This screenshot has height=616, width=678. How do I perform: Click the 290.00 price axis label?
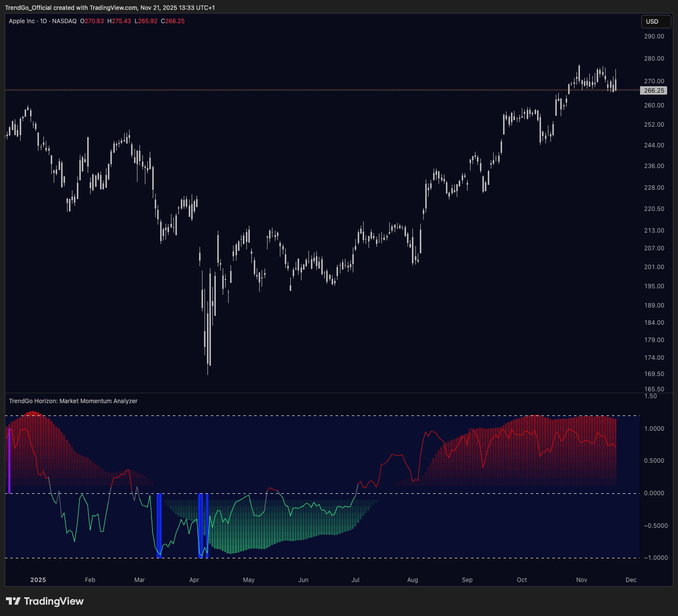[x=654, y=36]
